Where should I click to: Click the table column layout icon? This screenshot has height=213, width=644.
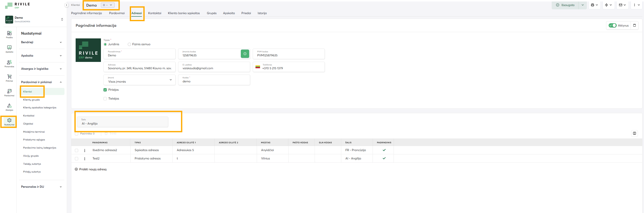pos(634,133)
